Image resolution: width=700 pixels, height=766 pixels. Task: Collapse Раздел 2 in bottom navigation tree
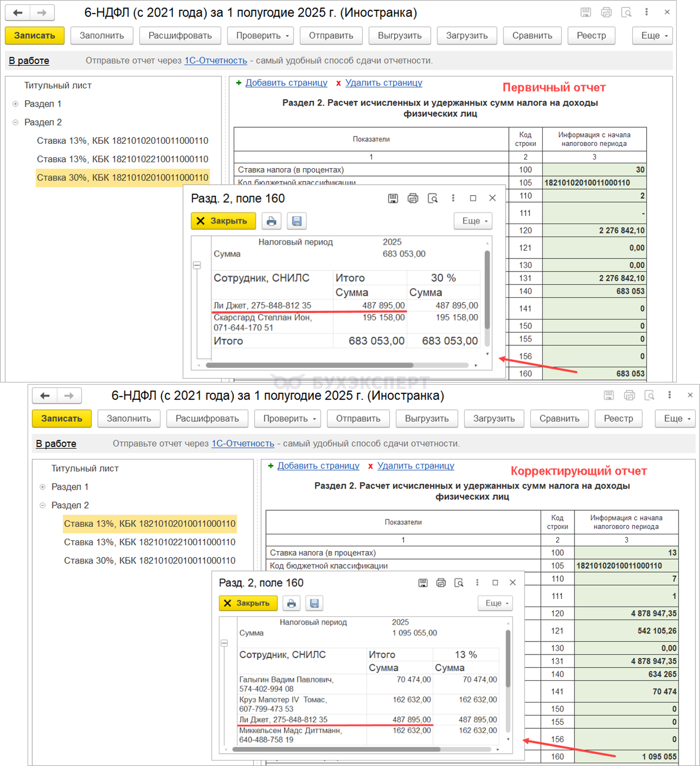43,505
